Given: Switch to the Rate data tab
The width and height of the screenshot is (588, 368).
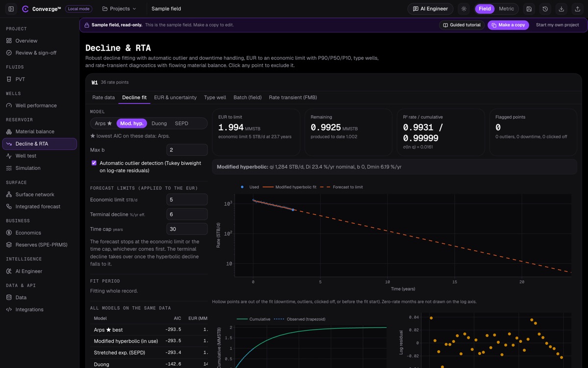Looking at the screenshot, I should [x=103, y=98].
